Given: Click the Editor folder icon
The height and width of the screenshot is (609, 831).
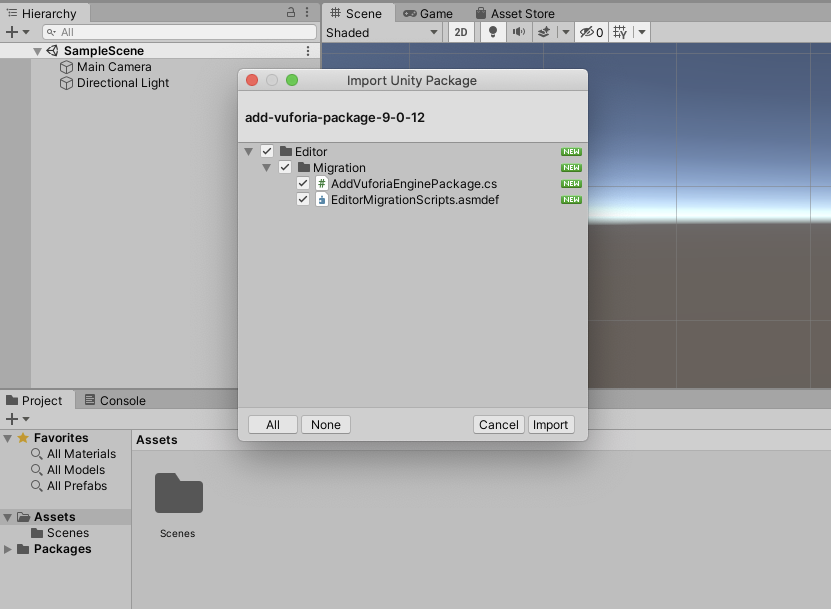Looking at the screenshot, I should [286, 151].
